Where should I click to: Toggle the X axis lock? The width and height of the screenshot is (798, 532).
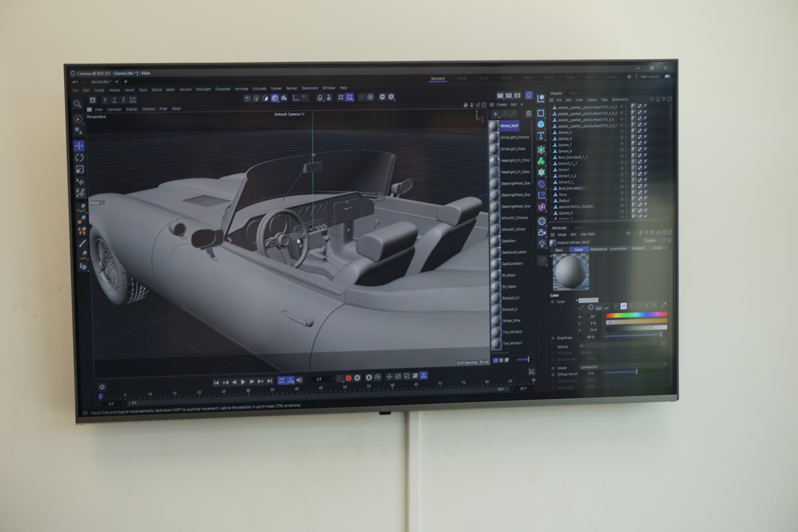pos(105,100)
